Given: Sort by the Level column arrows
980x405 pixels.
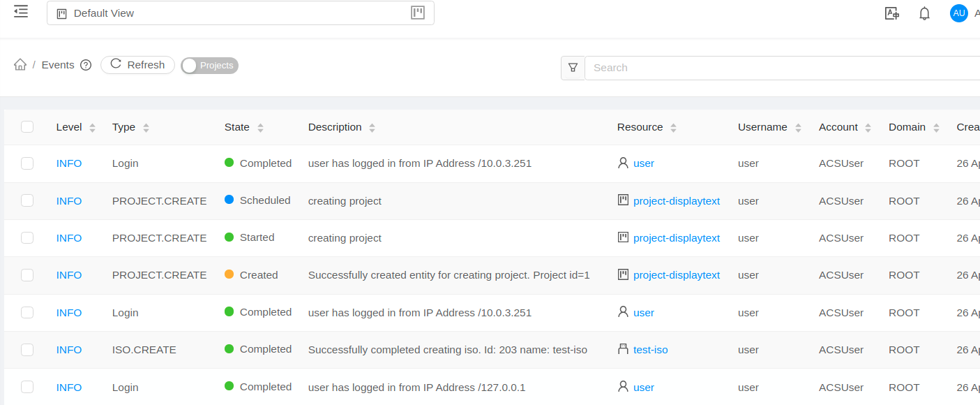Looking at the screenshot, I should pos(92,128).
